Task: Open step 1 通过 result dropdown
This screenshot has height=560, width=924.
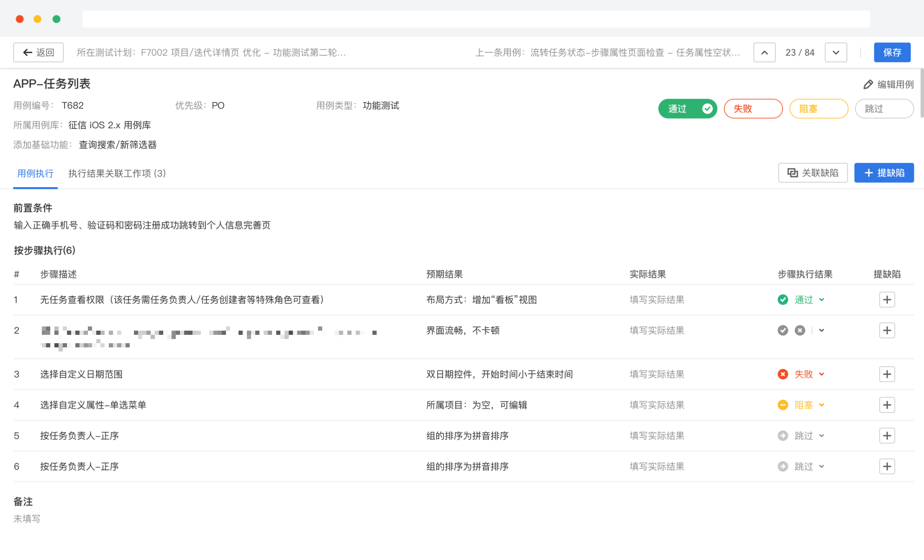Action: coord(821,300)
